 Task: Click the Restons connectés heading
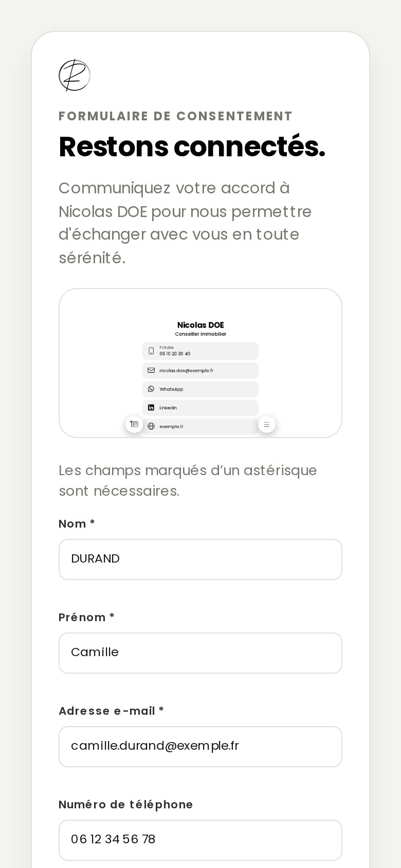(192, 147)
